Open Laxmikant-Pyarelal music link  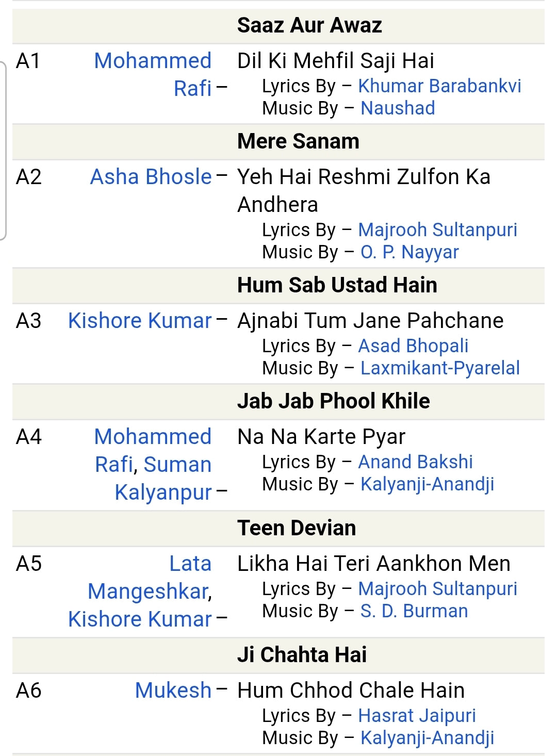pyautogui.click(x=440, y=368)
